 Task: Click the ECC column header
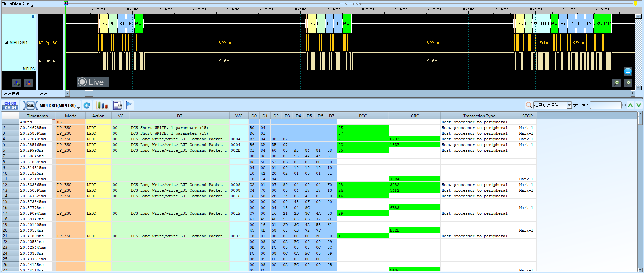pyautogui.click(x=363, y=116)
